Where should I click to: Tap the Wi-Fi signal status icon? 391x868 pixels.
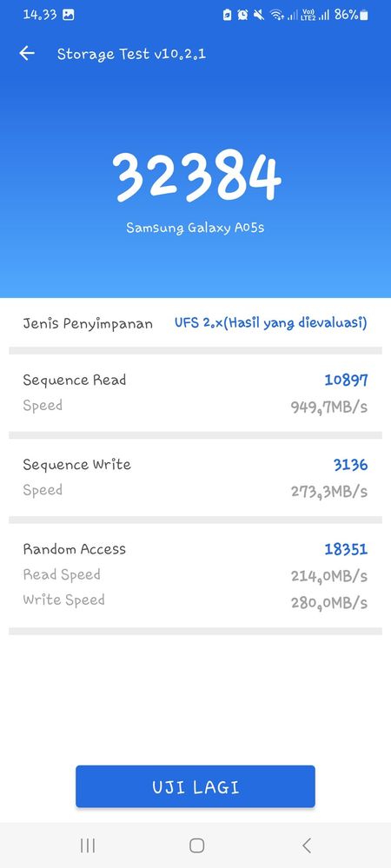pos(276,15)
